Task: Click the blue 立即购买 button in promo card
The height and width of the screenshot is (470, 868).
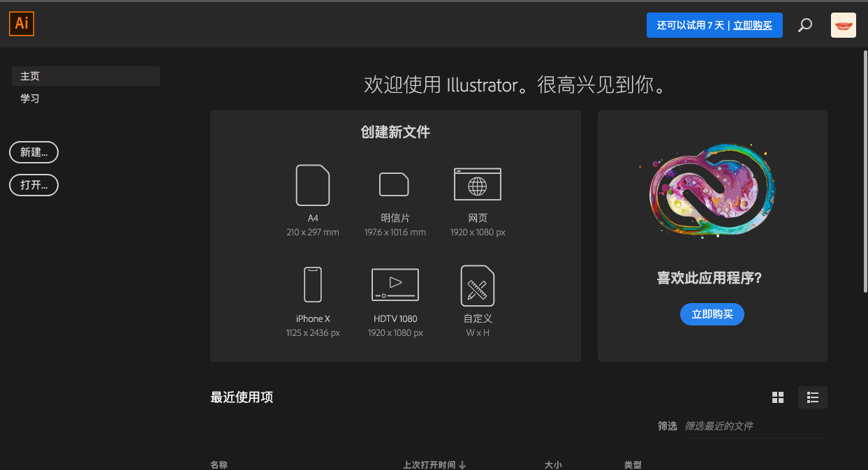Action: point(712,314)
